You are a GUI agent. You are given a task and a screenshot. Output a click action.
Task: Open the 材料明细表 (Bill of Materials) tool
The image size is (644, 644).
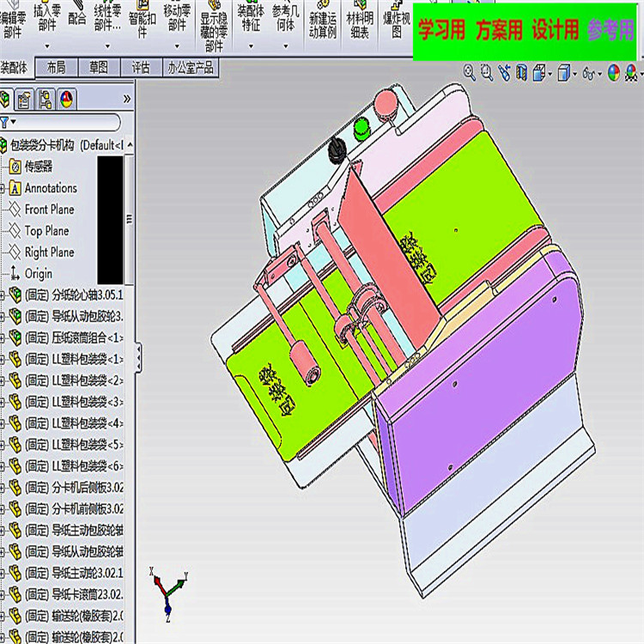pyautogui.click(x=360, y=21)
